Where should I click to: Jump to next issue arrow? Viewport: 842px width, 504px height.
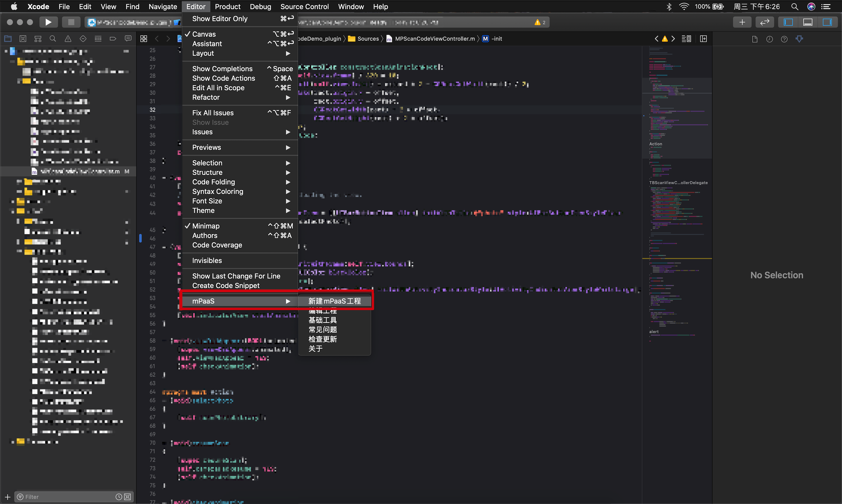click(x=673, y=39)
